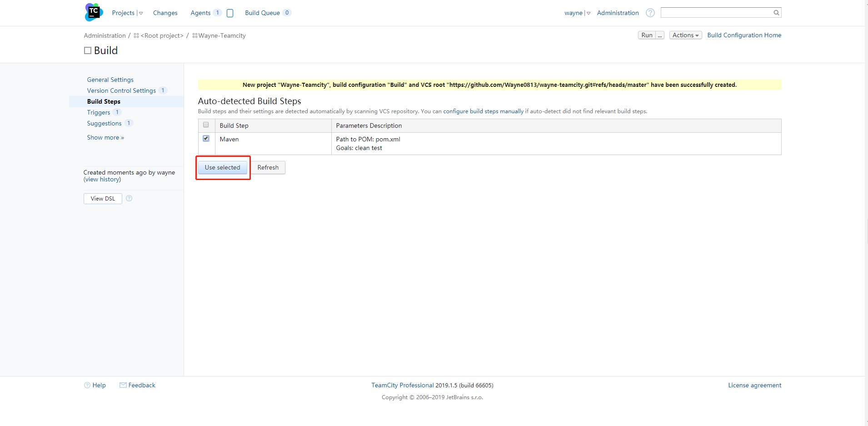The height and width of the screenshot is (426, 868).
Task: Go to Administration in the header
Action: click(618, 13)
